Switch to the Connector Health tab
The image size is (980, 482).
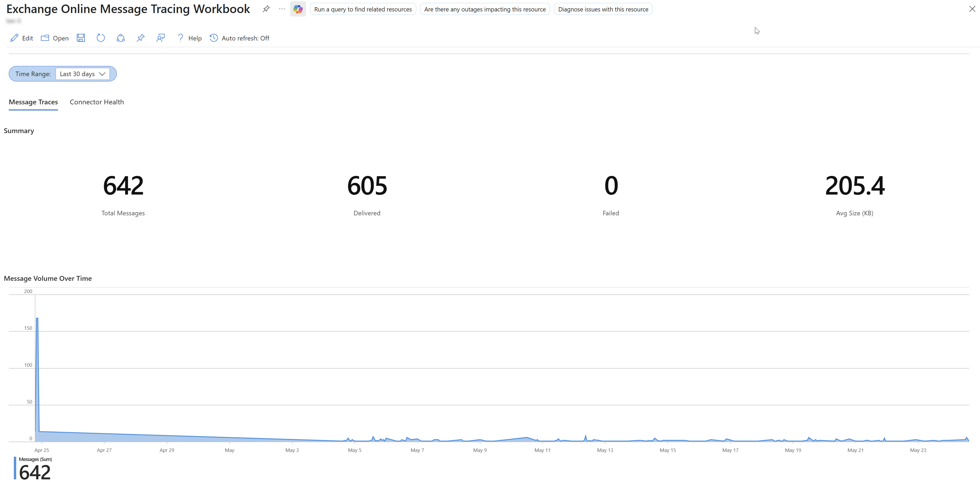tap(97, 102)
